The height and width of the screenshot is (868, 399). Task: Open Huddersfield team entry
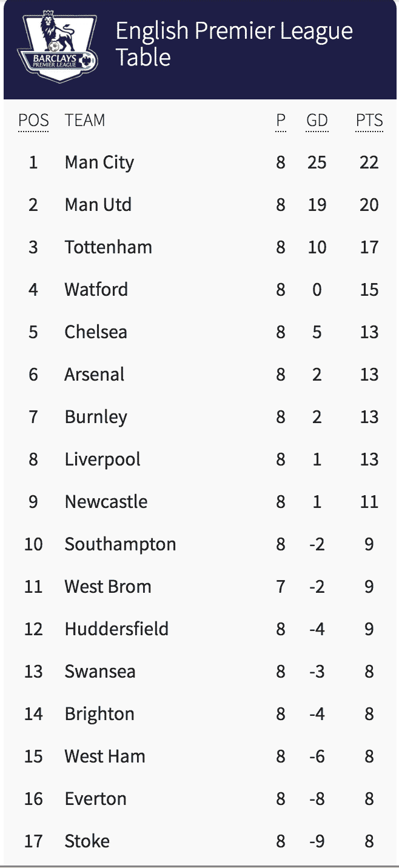tap(116, 629)
